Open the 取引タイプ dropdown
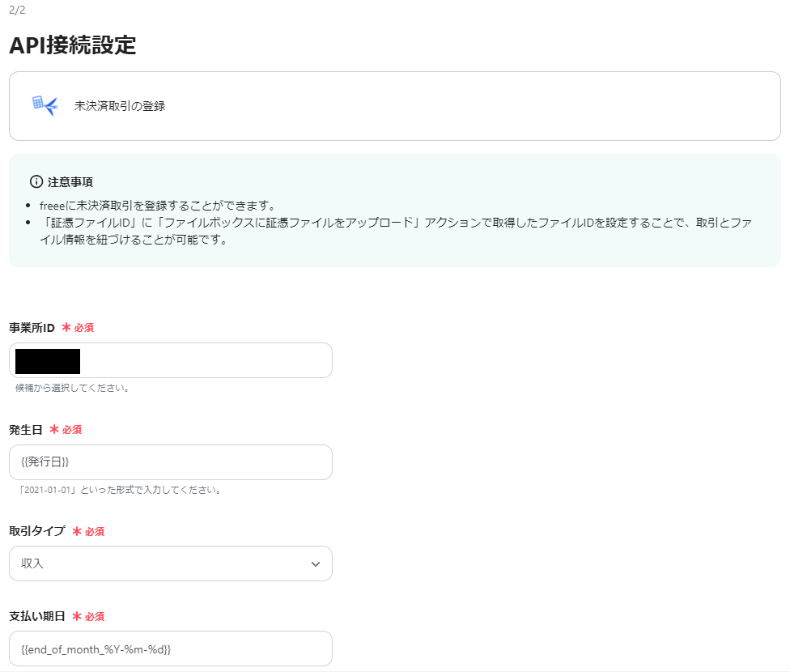 coord(170,564)
